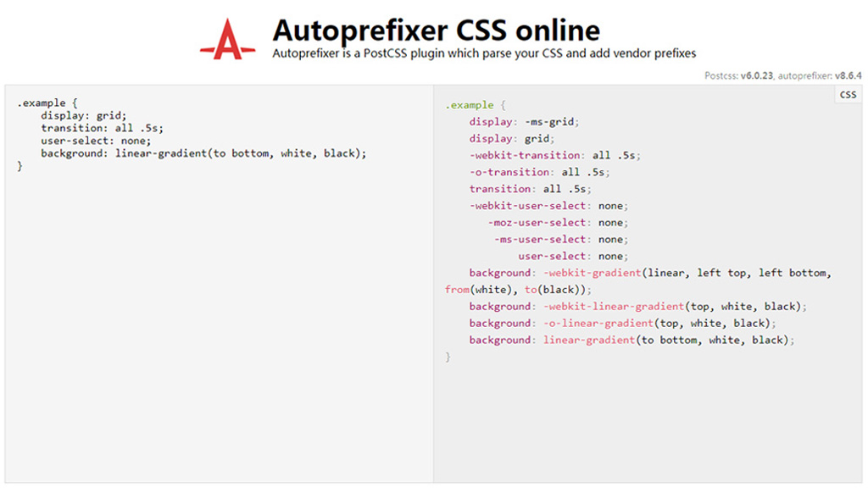The width and height of the screenshot is (868, 488).
Task: Click the tagline about PostCSS plugin
Action: (x=484, y=53)
